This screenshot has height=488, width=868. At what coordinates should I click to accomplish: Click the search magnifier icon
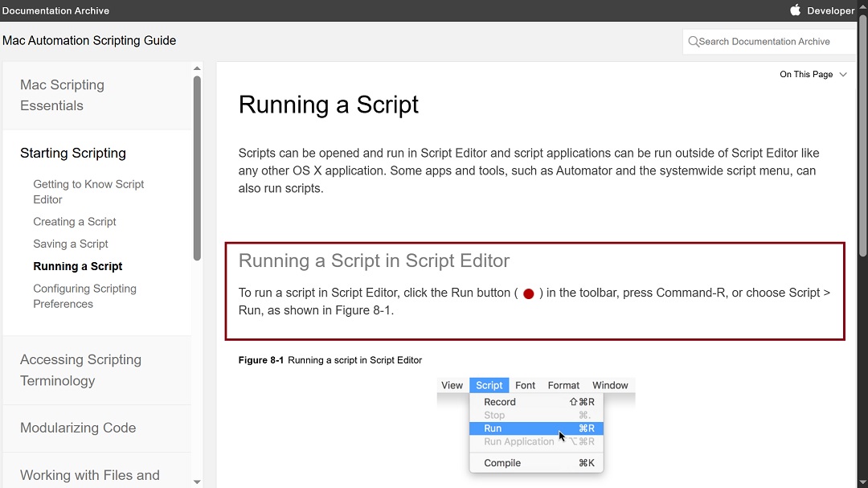click(x=693, y=42)
